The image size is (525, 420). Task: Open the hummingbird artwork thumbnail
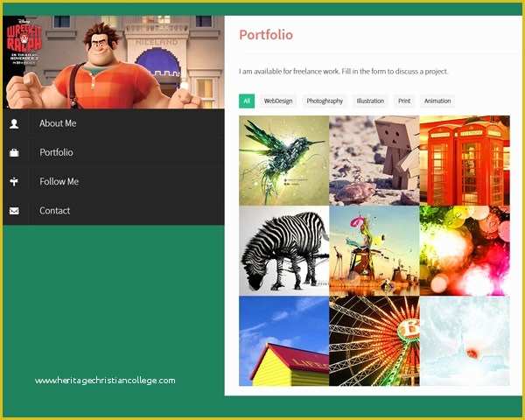click(283, 160)
